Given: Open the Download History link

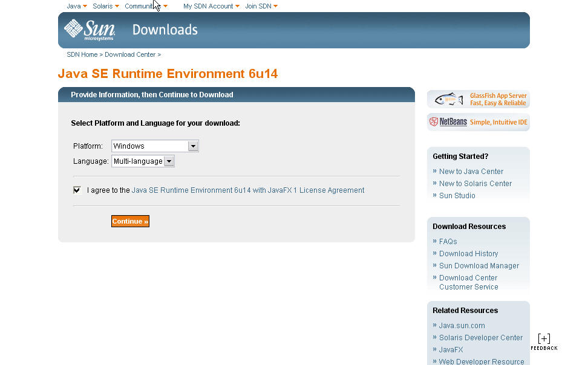Looking at the screenshot, I should point(468,253).
